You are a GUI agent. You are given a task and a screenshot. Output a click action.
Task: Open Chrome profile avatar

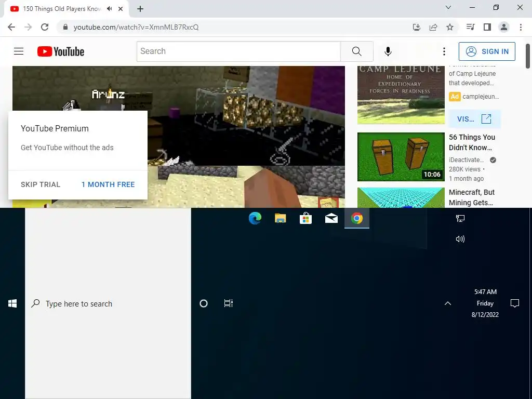(504, 27)
